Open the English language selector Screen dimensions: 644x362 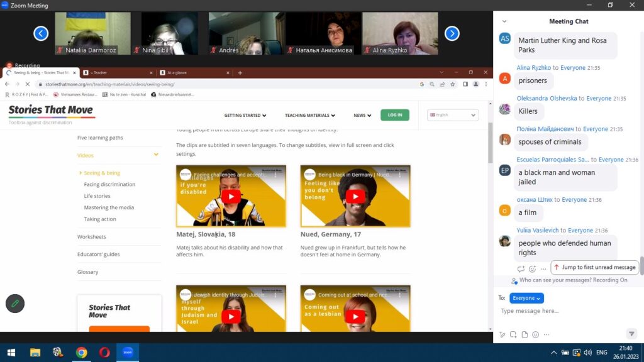pos(453,115)
